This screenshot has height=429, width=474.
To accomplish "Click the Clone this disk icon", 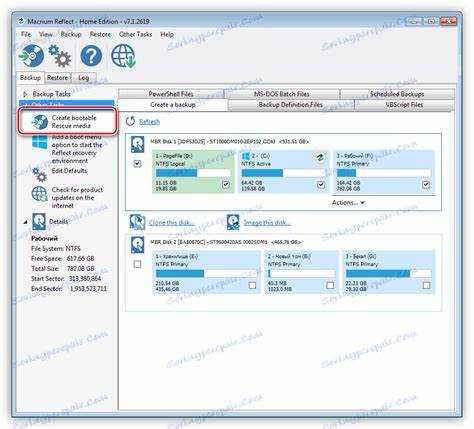I will tap(137, 222).
